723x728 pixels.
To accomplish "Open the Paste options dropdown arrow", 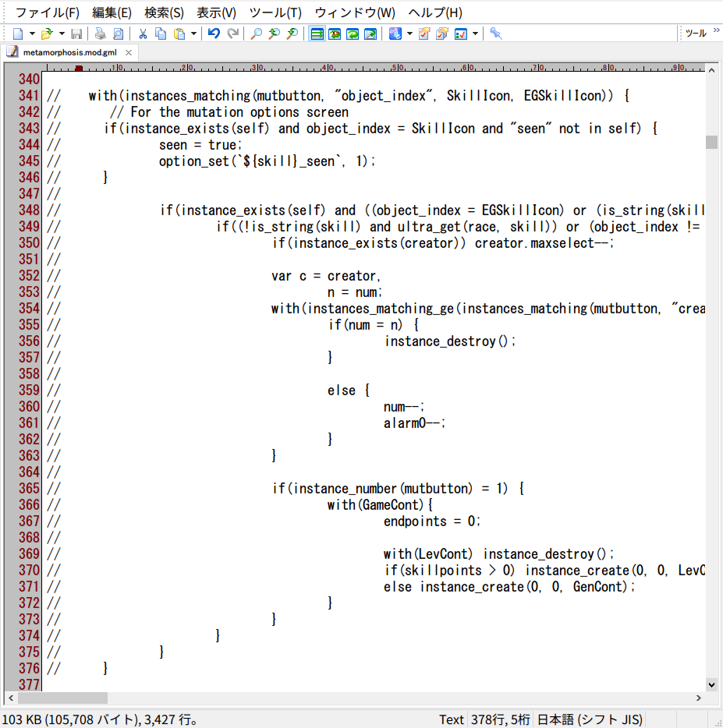I will point(193,34).
